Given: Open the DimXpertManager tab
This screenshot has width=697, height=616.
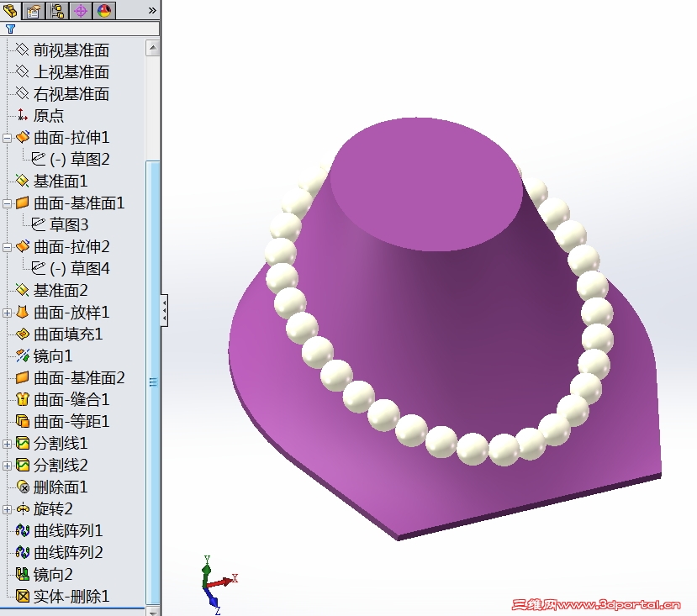Looking at the screenshot, I should (x=81, y=10).
